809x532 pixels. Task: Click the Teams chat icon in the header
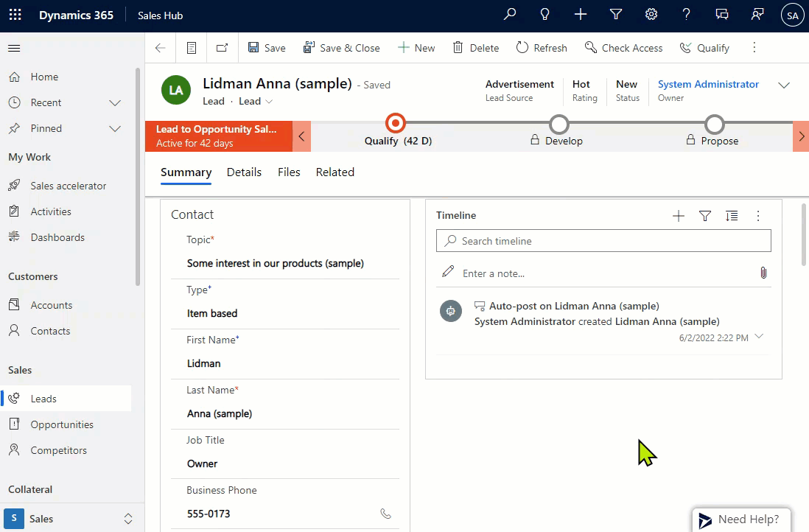(721, 14)
